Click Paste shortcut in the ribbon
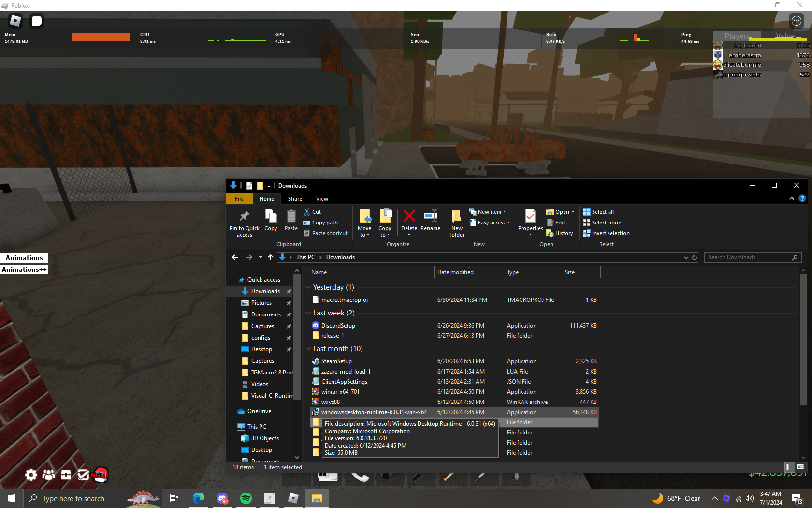The width and height of the screenshot is (812, 508). point(325,233)
